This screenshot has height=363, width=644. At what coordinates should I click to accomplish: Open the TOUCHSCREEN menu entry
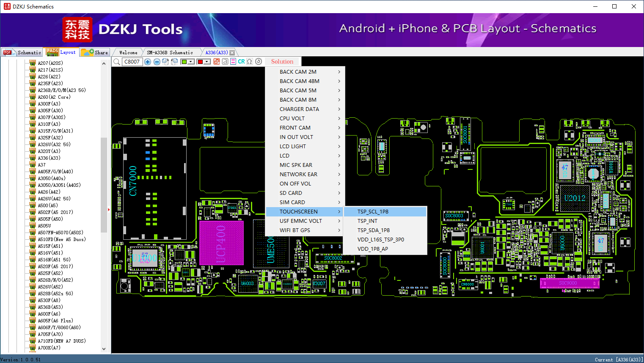tap(305, 212)
